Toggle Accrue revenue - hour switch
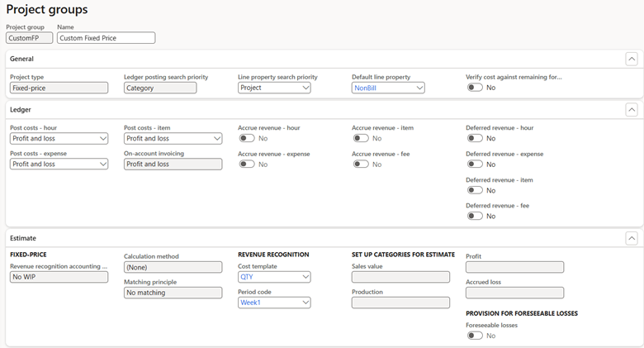The image size is (644, 348). (x=247, y=138)
